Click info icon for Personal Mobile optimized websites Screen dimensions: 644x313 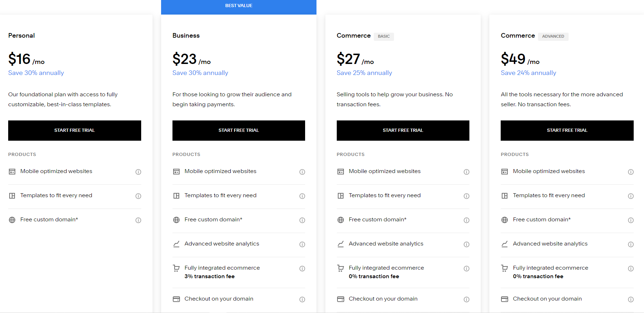pos(138,172)
